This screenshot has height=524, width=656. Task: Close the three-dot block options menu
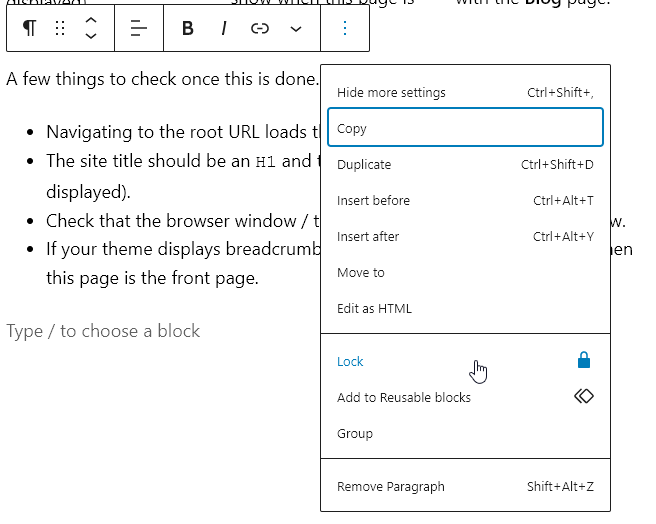pos(345,28)
